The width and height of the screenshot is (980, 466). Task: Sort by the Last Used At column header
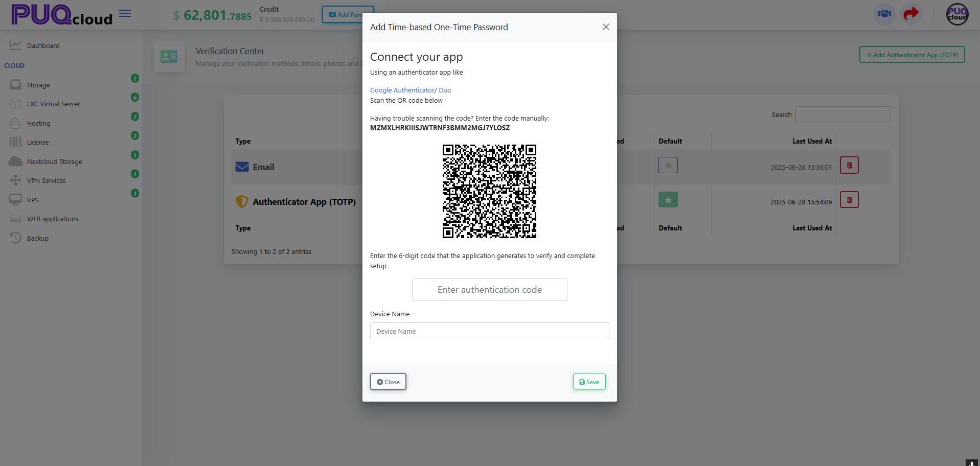coord(812,142)
